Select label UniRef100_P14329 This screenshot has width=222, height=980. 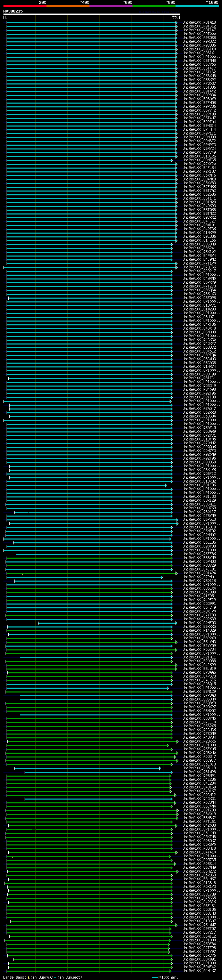click(x=199, y=630)
